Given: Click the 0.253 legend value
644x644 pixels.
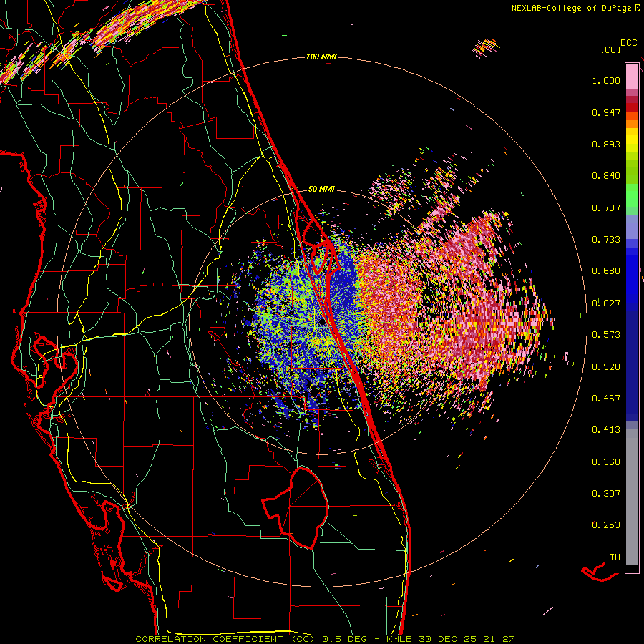Looking at the screenshot, I should 606,526.
